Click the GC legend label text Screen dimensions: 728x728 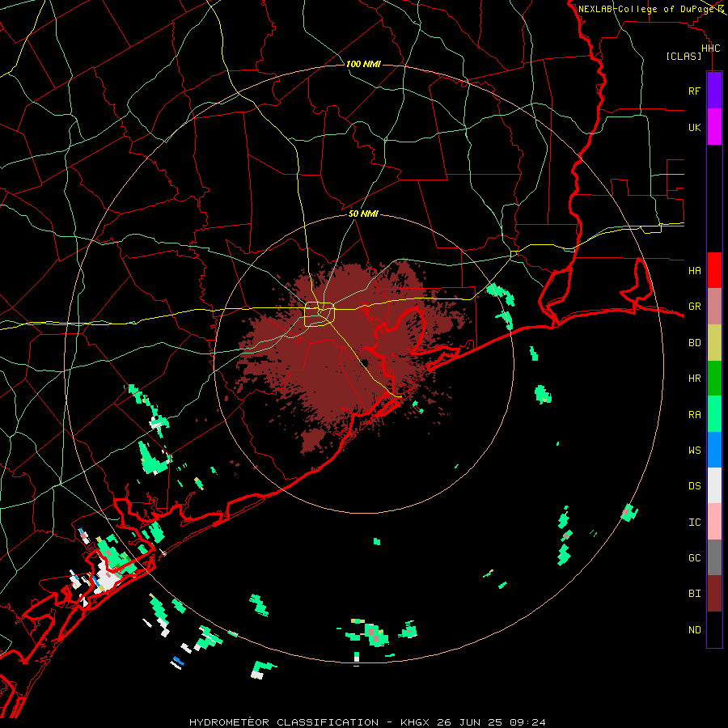tap(694, 557)
